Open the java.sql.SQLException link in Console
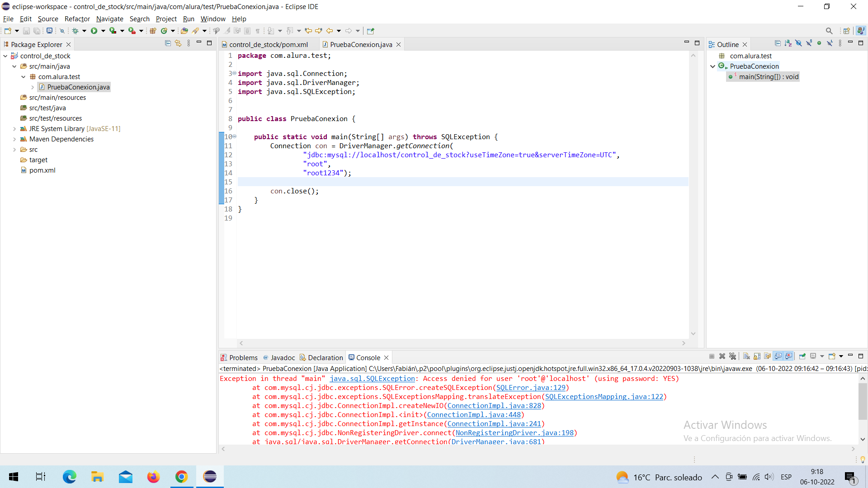 (372, 379)
